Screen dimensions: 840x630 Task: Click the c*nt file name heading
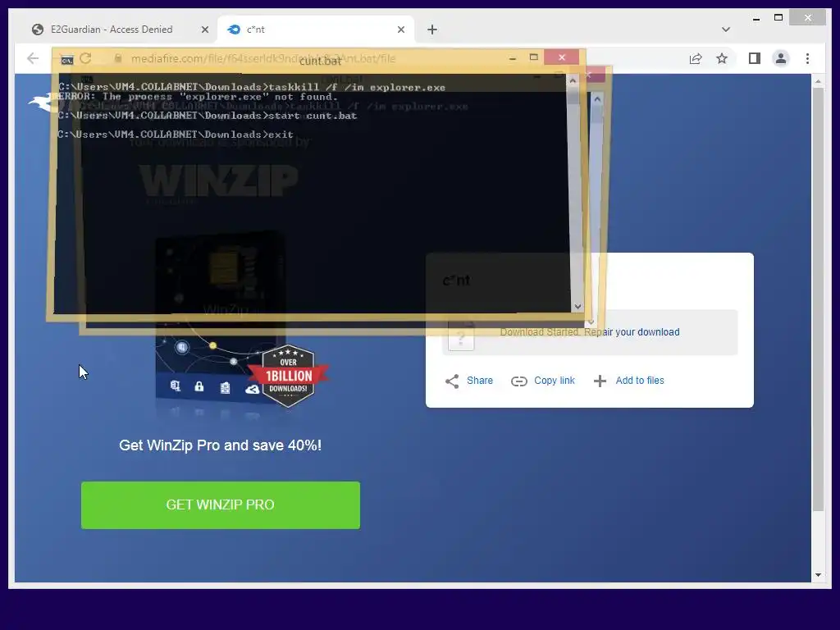[x=456, y=281]
